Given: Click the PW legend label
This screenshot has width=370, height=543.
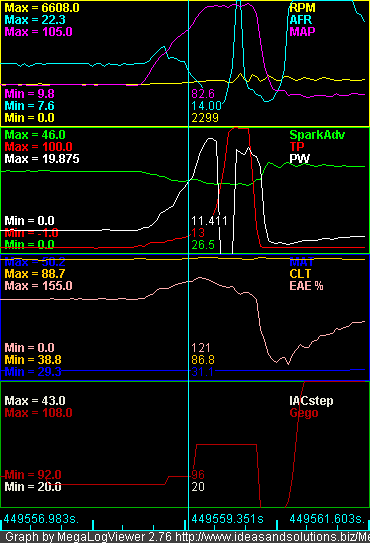Looking at the screenshot, I should click(299, 159).
